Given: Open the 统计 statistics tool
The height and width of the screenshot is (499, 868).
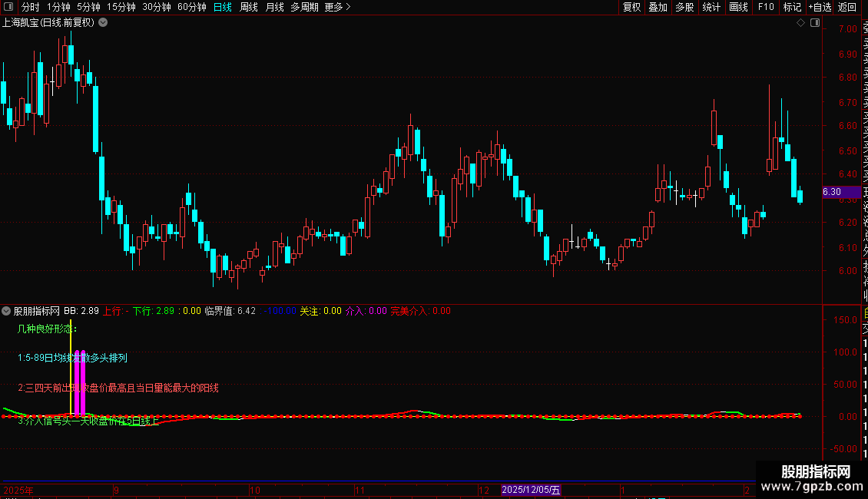Looking at the screenshot, I should tap(711, 7).
